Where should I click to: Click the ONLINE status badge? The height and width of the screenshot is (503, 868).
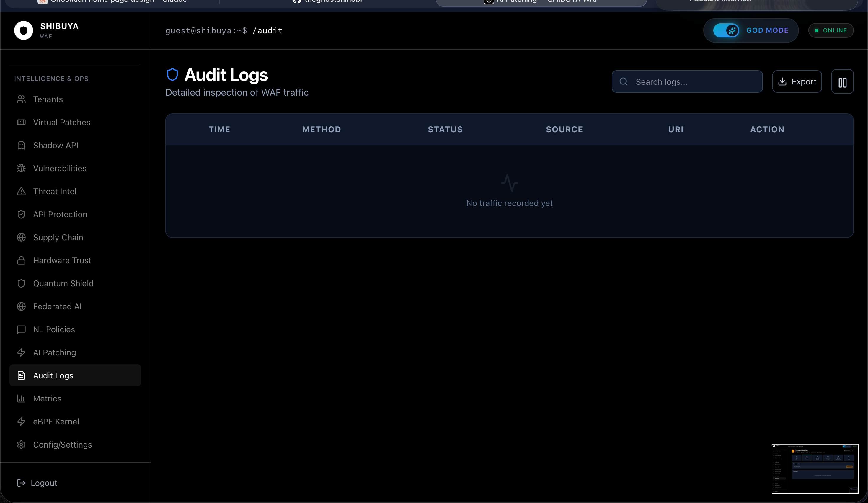(x=831, y=30)
